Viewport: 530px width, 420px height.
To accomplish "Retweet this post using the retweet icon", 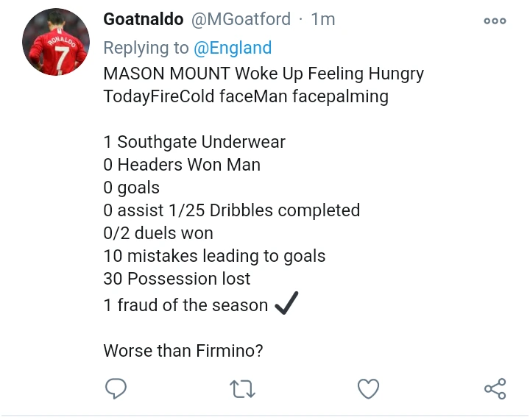I will click(242, 388).
